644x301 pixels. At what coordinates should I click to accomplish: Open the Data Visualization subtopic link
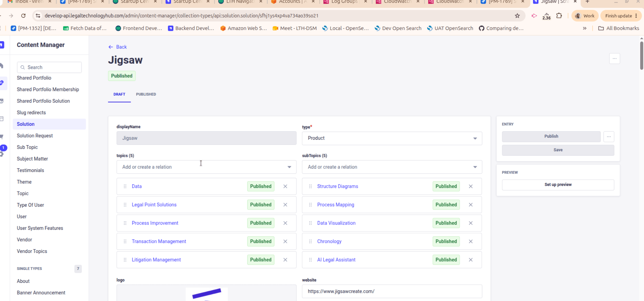click(336, 223)
